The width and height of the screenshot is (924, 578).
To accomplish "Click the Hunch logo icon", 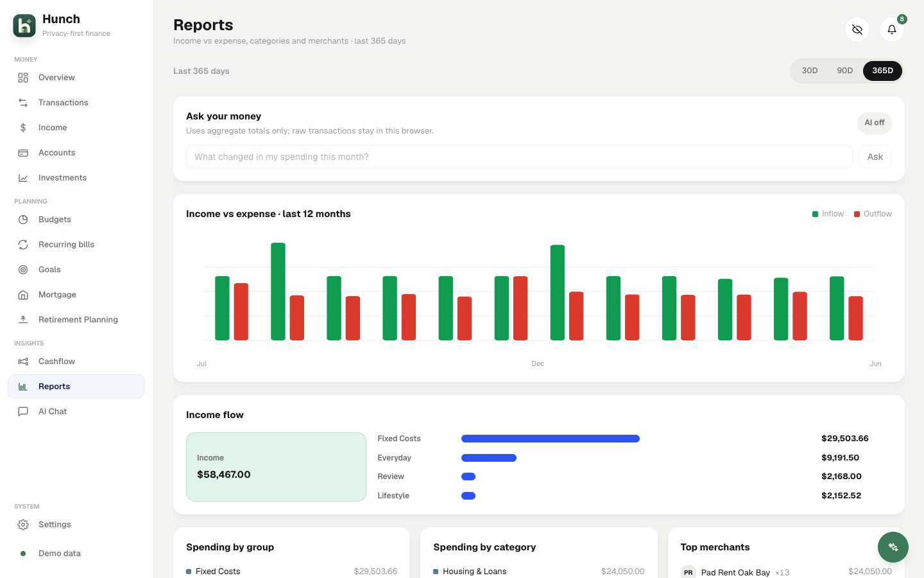I will click(24, 26).
